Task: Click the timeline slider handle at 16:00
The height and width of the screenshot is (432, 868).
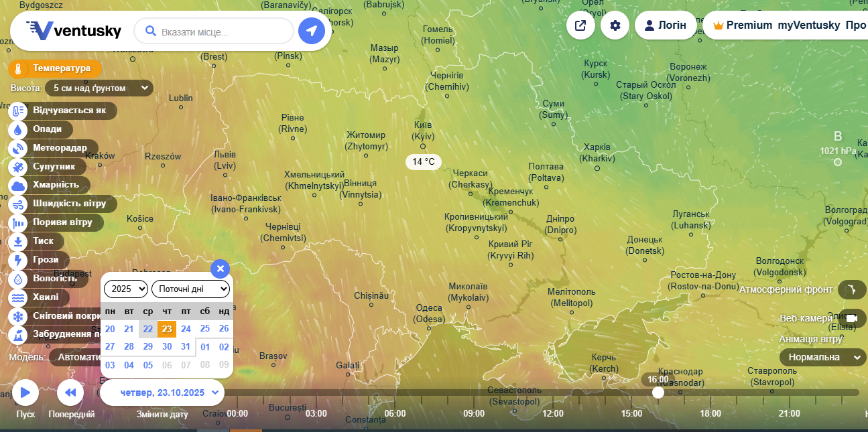Action: [658, 392]
